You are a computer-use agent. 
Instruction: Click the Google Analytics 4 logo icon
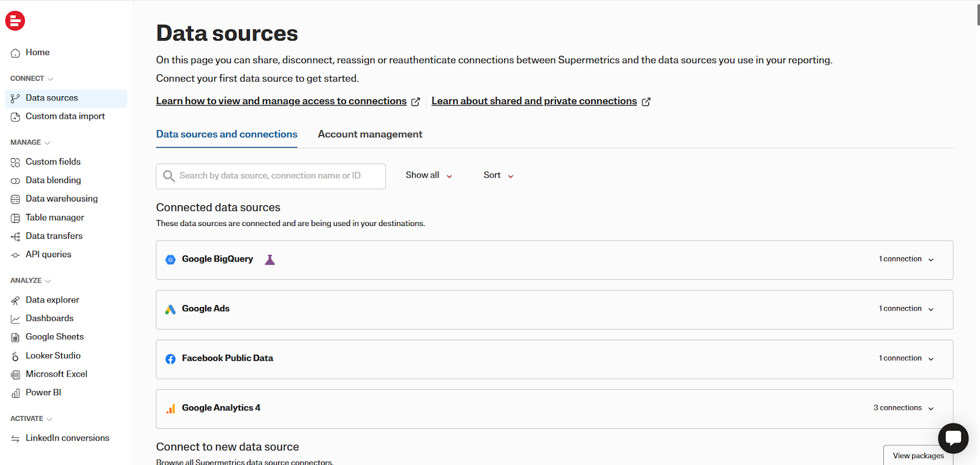(170, 409)
